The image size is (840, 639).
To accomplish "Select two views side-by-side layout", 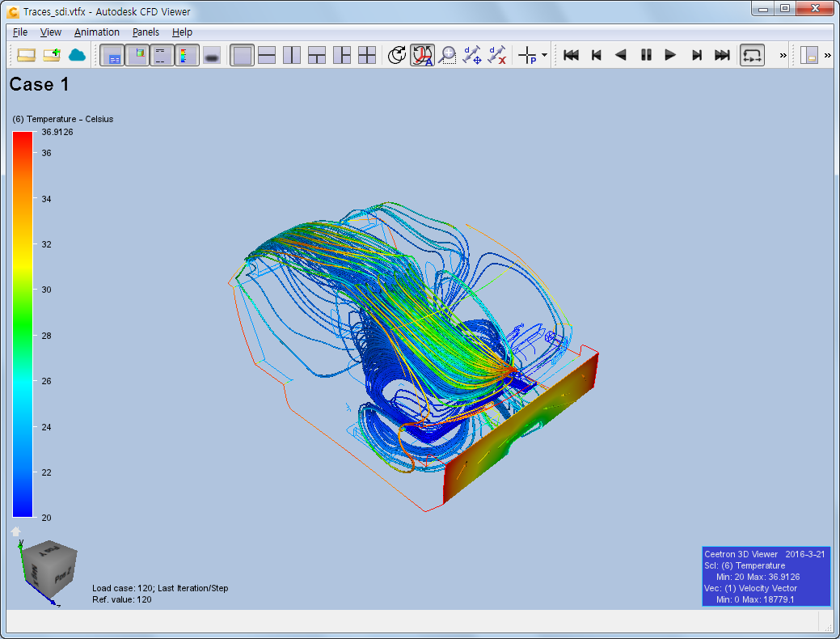I will [x=292, y=55].
